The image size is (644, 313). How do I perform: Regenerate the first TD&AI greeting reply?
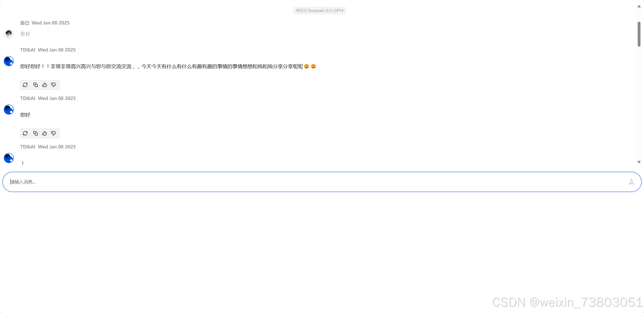(x=25, y=85)
